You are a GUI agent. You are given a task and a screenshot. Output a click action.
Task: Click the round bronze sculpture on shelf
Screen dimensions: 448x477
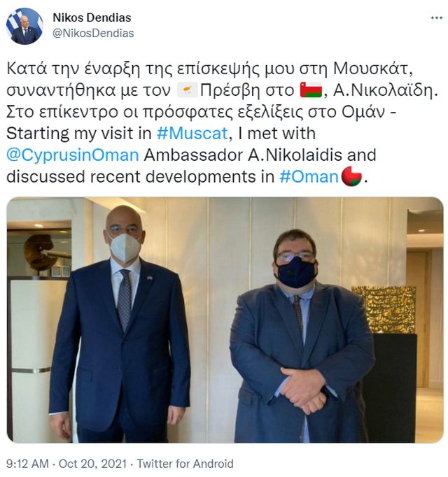(x=40, y=253)
